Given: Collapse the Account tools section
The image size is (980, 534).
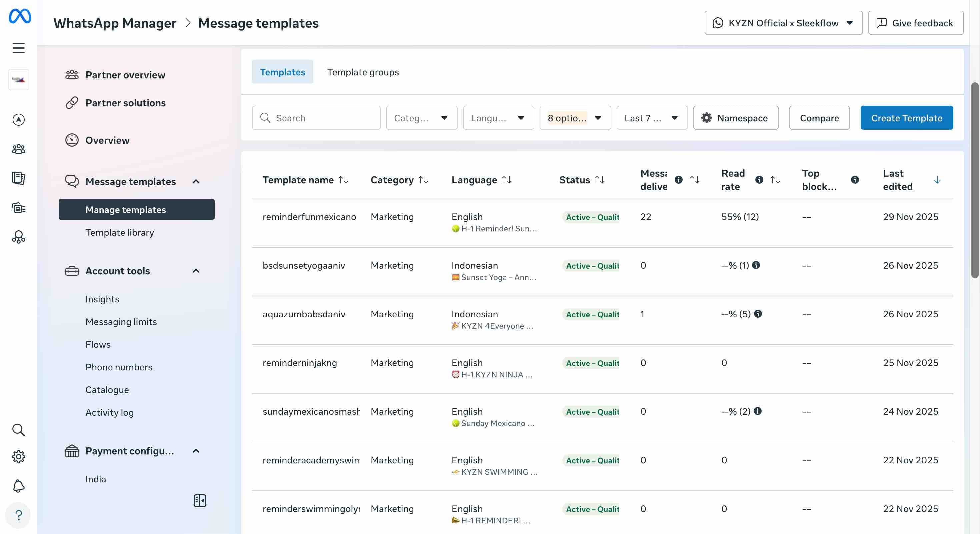Looking at the screenshot, I should pyautogui.click(x=196, y=271).
